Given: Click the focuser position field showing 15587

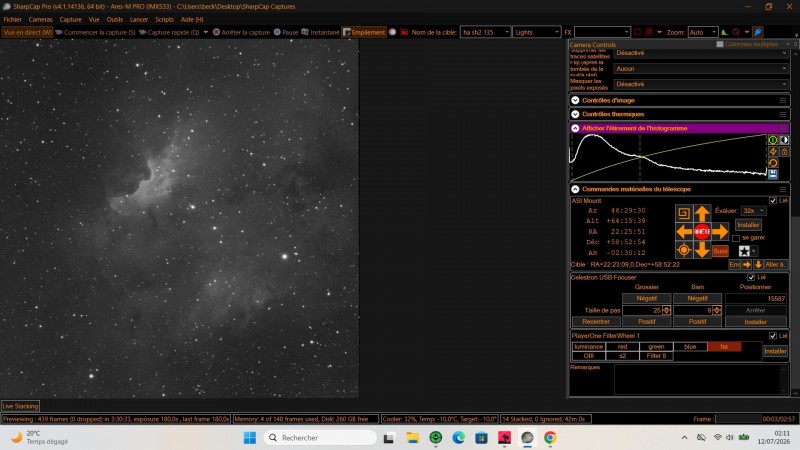Looking at the screenshot, I should (x=756, y=298).
